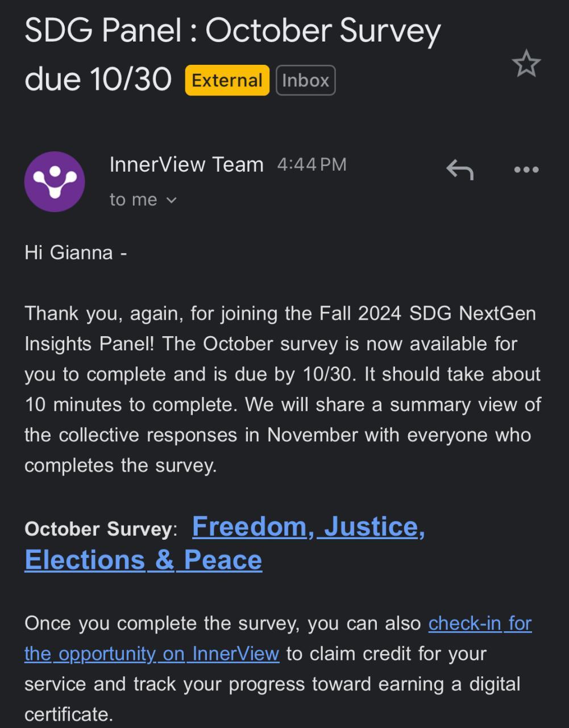This screenshot has width=569, height=728.
Task: Tap the yellow External label
Action: [227, 80]
